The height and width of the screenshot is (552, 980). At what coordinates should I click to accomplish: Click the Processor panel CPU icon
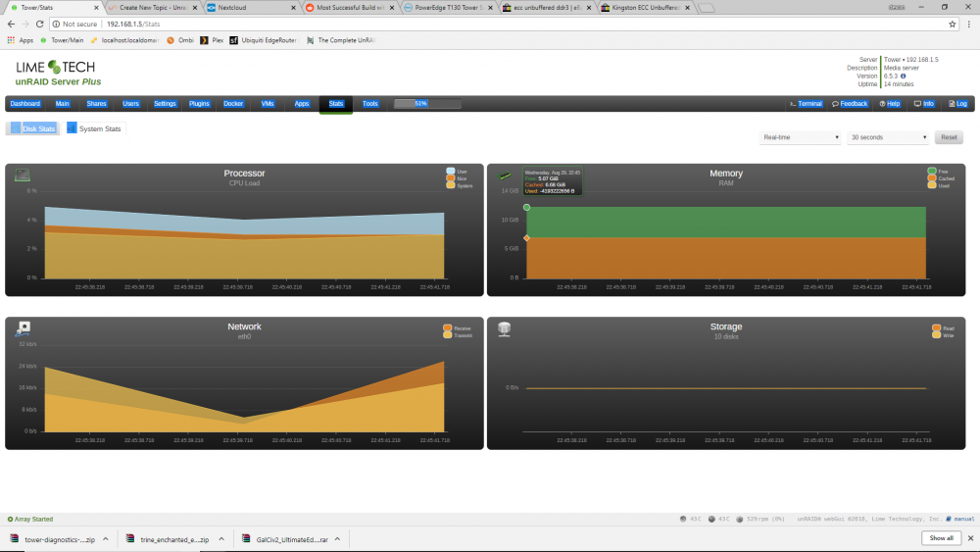coord(23,176)
